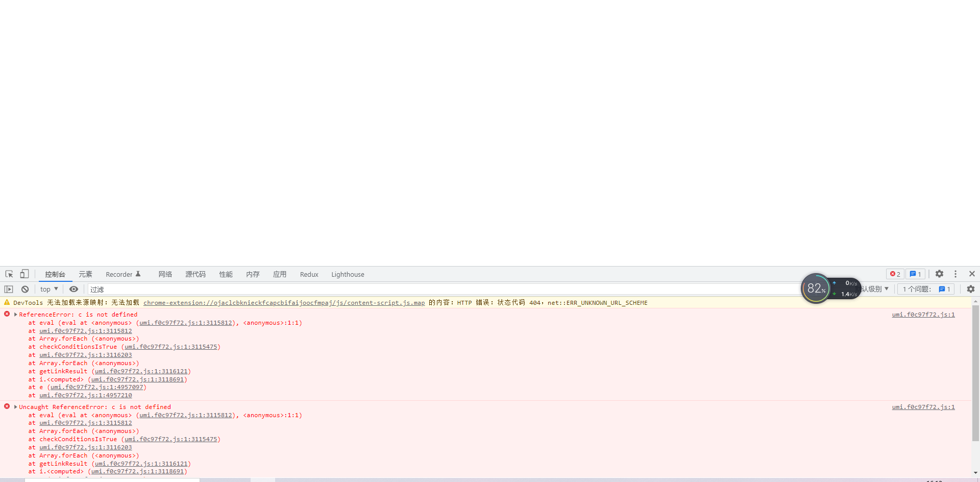The height and width of the screenshot is (482, 980).
Task: Switch to the Redux tab
Action: 309,274
